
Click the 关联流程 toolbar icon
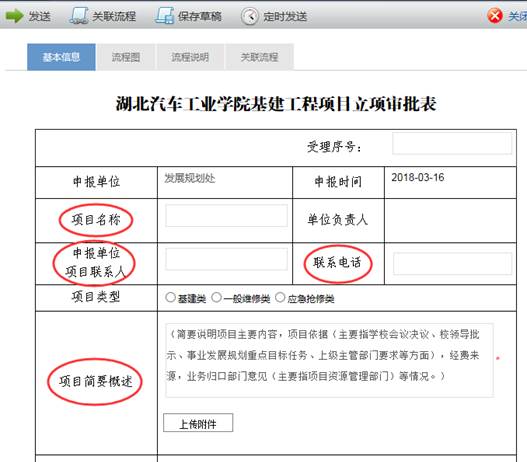click(x=79, y=16)
